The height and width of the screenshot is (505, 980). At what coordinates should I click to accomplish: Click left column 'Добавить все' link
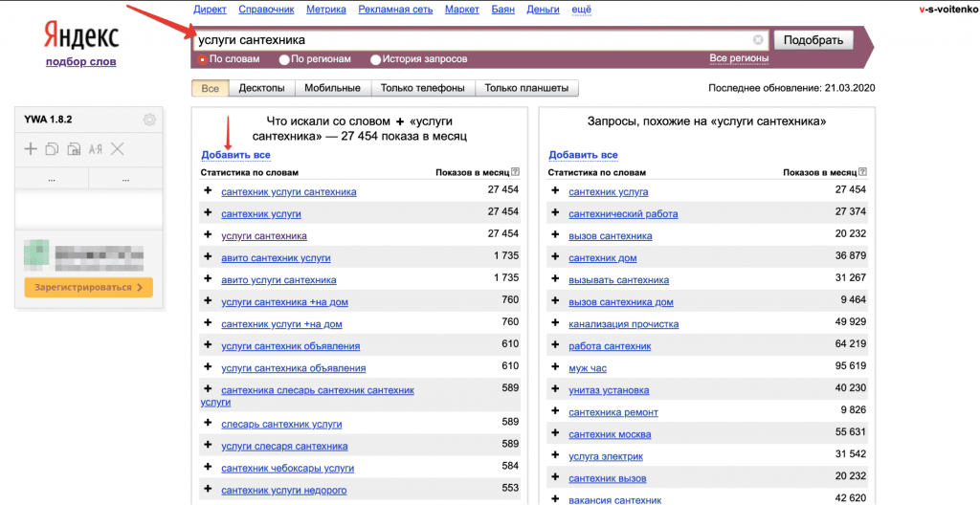pyautogui.click(x=235, y=154)
